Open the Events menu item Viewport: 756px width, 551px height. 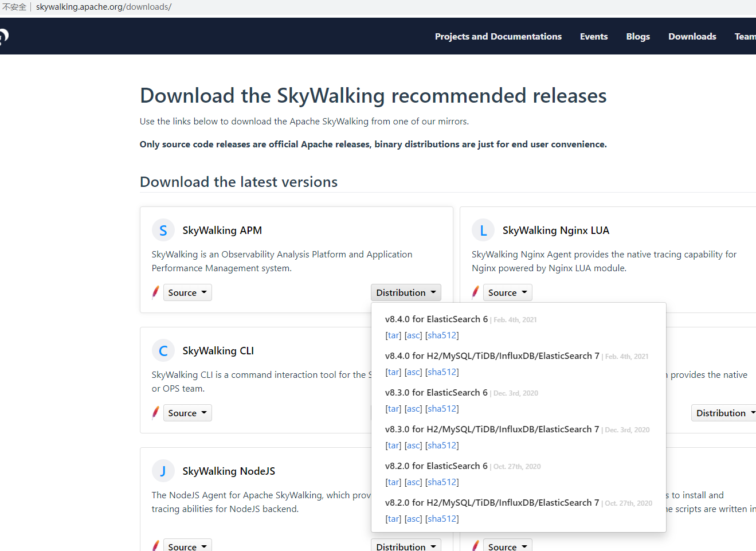point(593,36)
